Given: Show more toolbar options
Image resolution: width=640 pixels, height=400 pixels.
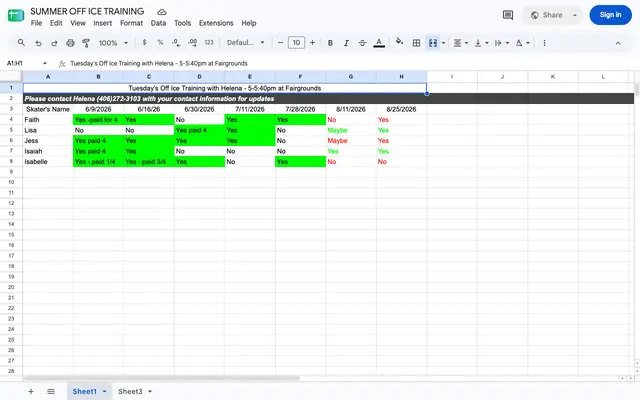Looking at the screenshot, I should tap(544, 43).
